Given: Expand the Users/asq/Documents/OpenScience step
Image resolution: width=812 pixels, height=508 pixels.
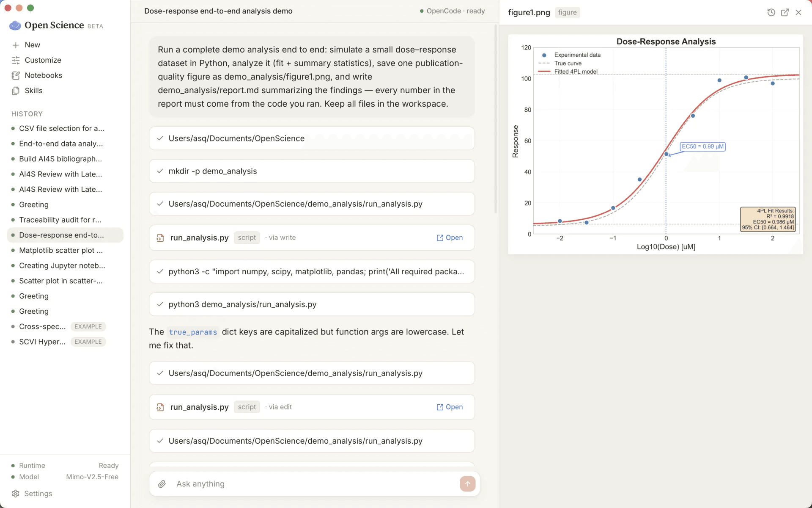Looking at the screenshot, I should click(x=312, y=138).
